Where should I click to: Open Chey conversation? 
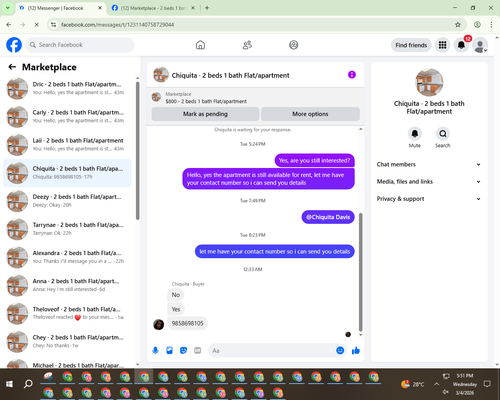pos(67,342)
